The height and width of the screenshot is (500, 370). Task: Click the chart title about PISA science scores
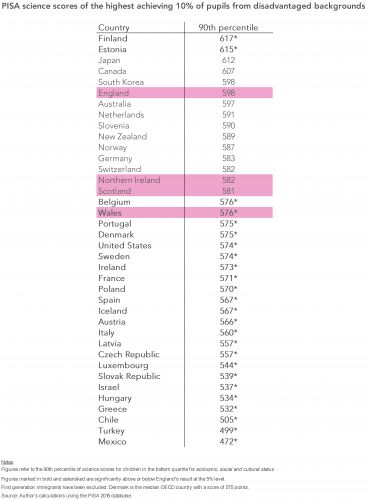(x=184, y=6)
